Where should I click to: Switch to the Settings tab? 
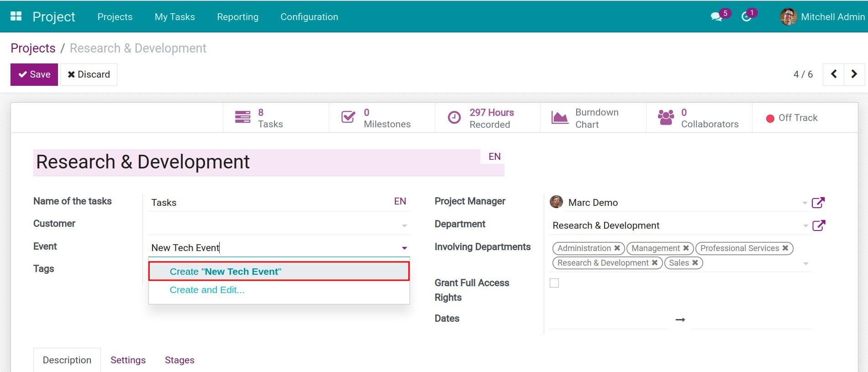point(128,360)
